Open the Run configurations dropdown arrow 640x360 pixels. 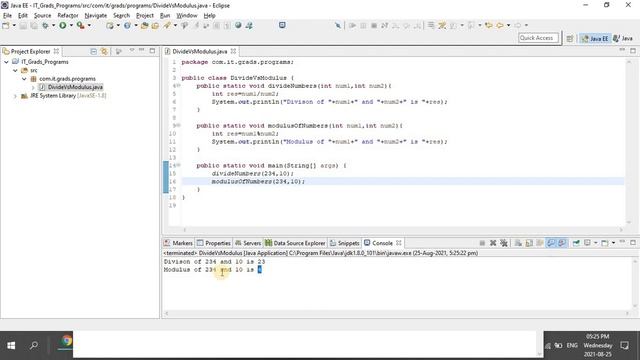[x=71, y=25]
